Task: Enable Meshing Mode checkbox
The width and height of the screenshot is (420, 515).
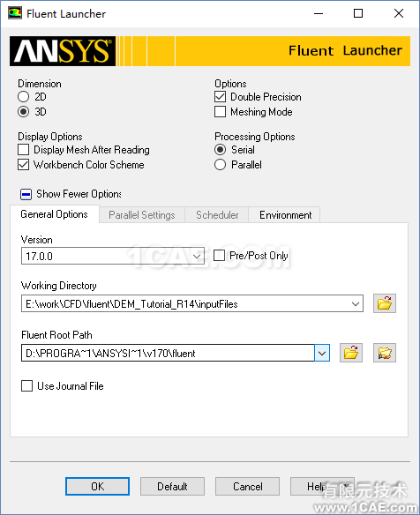Action: [220, 112]
